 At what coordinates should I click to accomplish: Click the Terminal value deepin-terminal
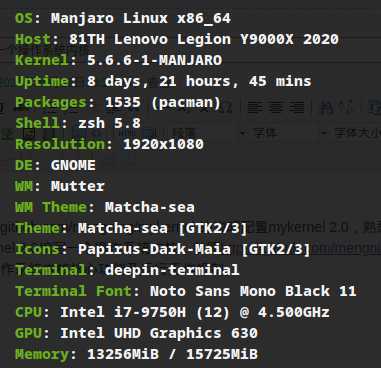(172, 270)
